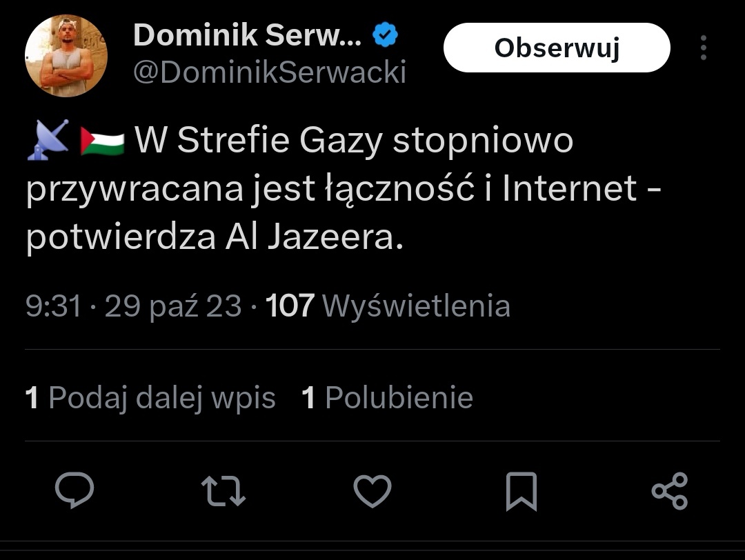Click the display name Dominik Serw...
This screenshot has width=745, height=560.
click(x=247, y=35)
